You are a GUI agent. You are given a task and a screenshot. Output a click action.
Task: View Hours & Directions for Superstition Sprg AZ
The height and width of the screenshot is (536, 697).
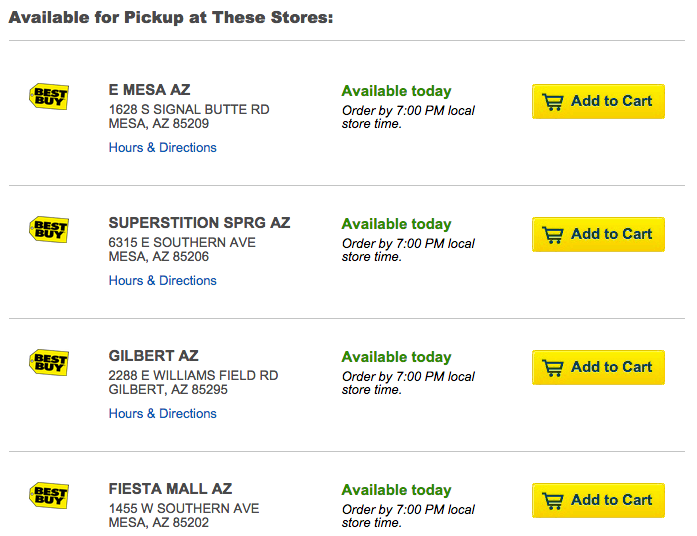click(x=162, y=281)
